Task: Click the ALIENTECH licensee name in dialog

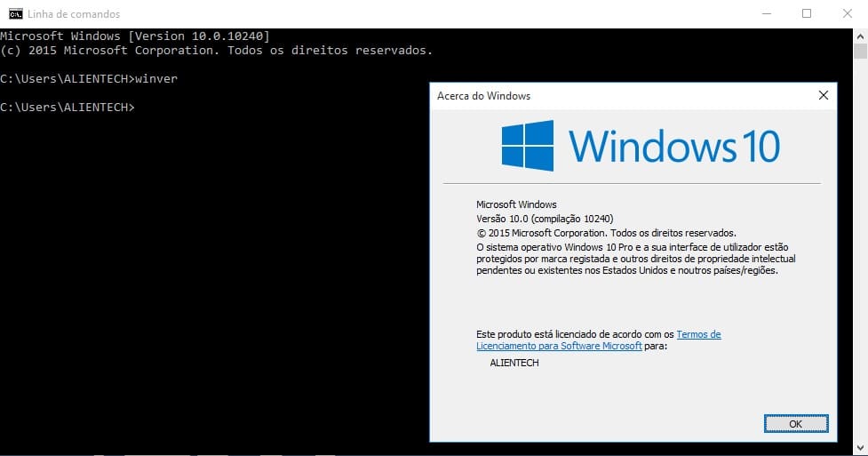Action: click(514, 363)
